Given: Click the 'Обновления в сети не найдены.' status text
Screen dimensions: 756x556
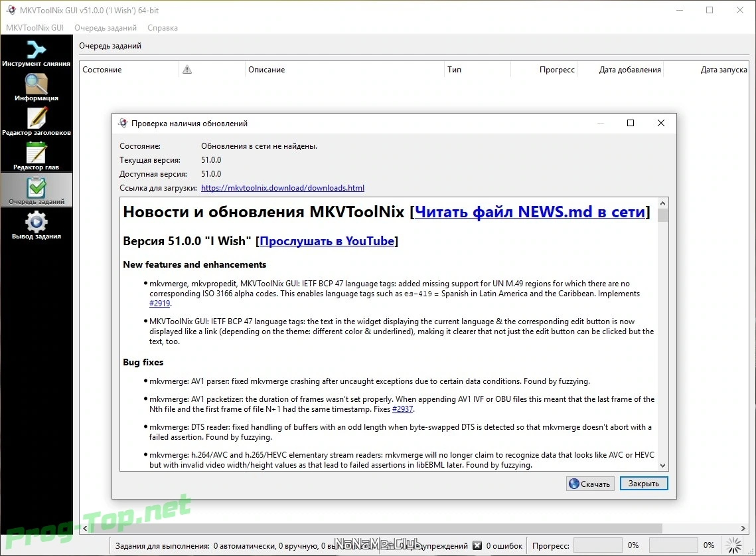Looking at the screenshot, I should point(259,146).
